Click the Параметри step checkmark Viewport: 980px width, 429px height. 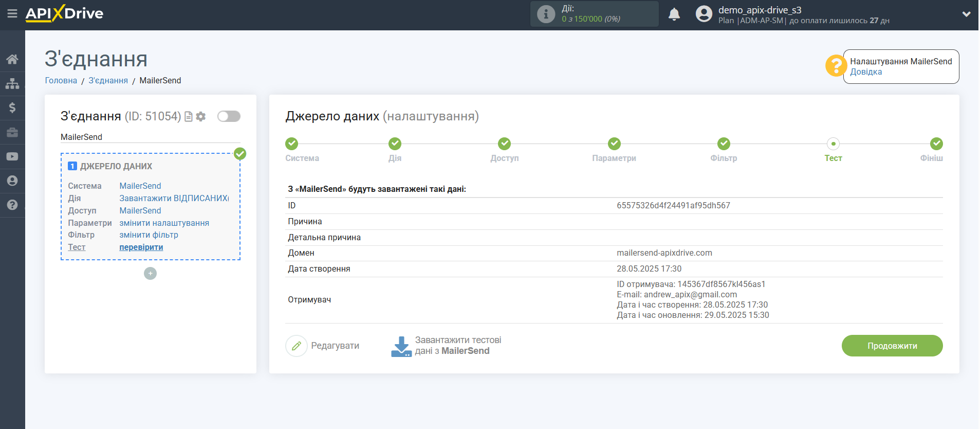point(614,144)
